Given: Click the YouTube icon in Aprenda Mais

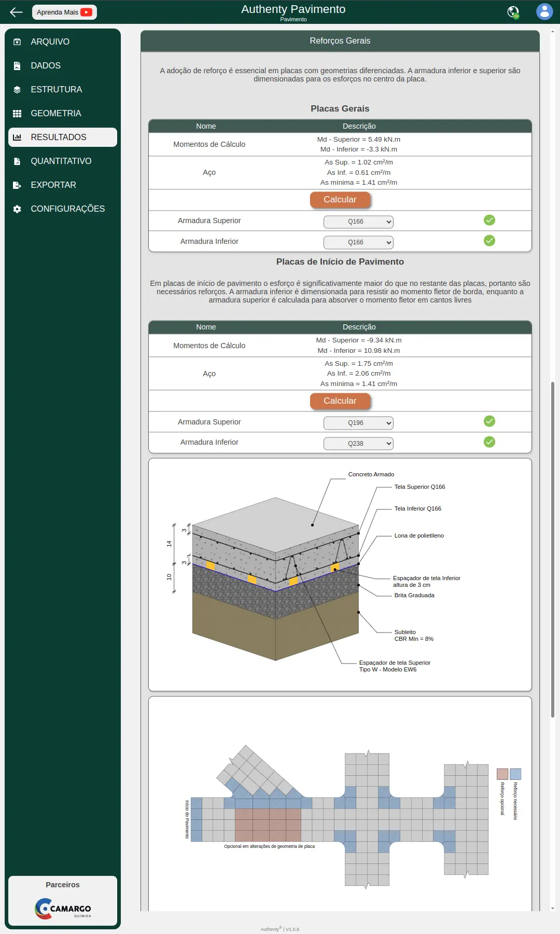Looking at the screenshot, I should tap(86, 12).
